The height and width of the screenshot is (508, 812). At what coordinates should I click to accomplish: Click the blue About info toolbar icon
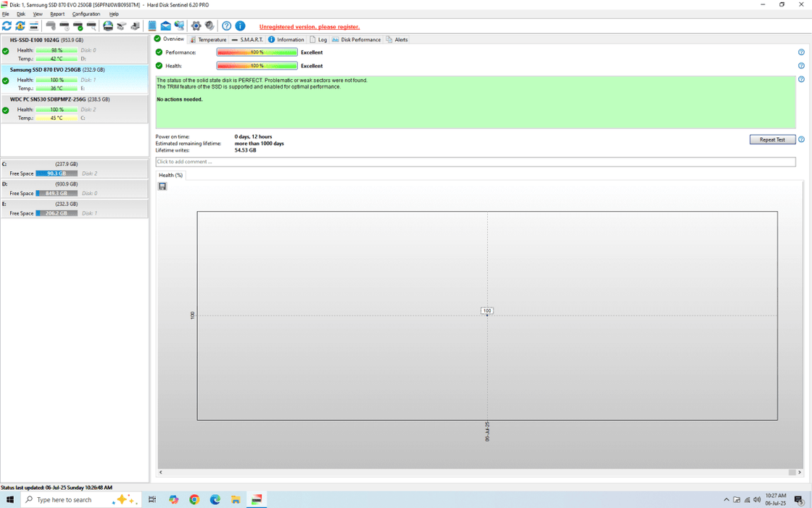(x=240, y=26)
